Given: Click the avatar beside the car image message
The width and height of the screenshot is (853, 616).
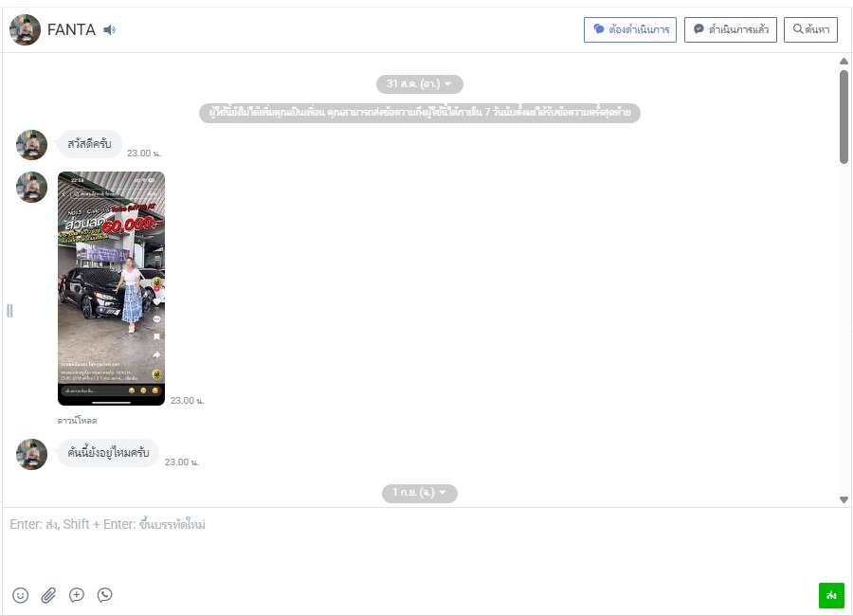Looking at the screenshot, I should (31, 187).
